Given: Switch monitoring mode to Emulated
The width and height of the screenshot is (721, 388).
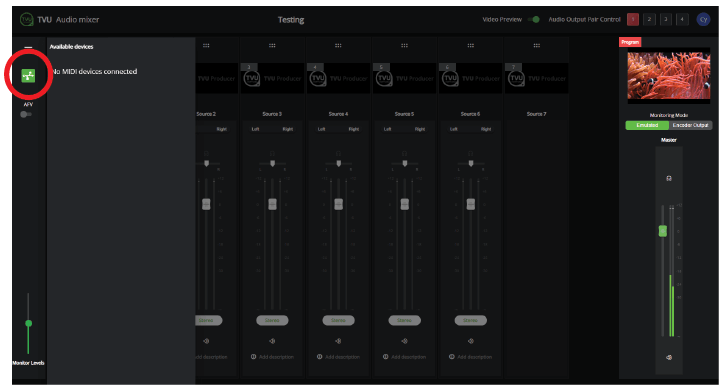Looking at the screenshot, I should [647, 125].
